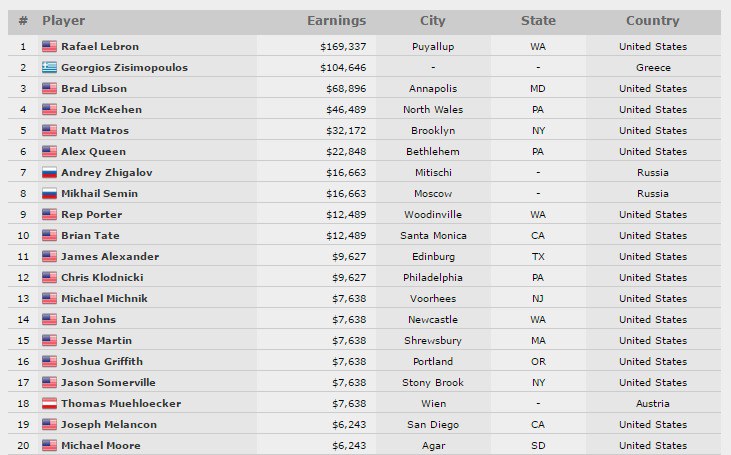The width and height of the screenshot is (731, 455).
Task: Click the Austrian flag beside Thomas Muehloecker
Action: (x=49, y=403)
